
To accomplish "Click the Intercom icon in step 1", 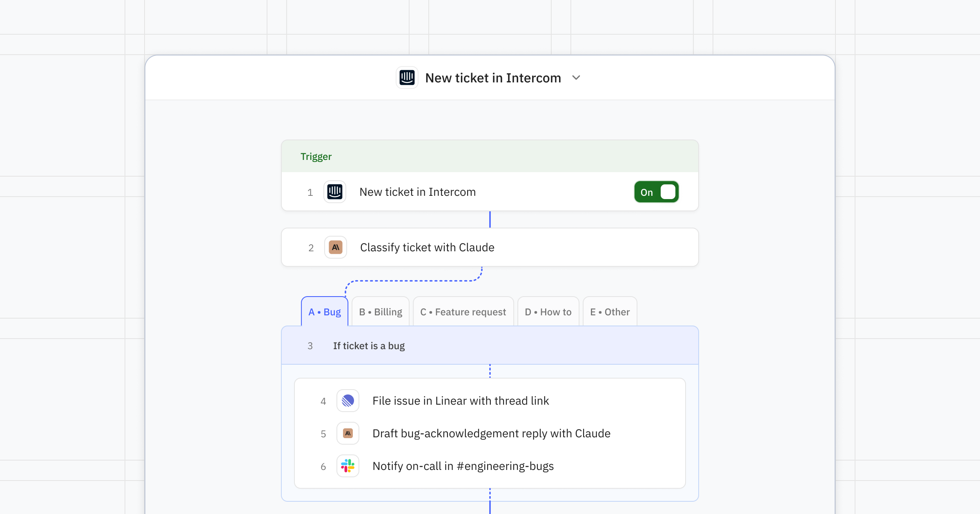I will pyautogui.click(x=335, y=192).
